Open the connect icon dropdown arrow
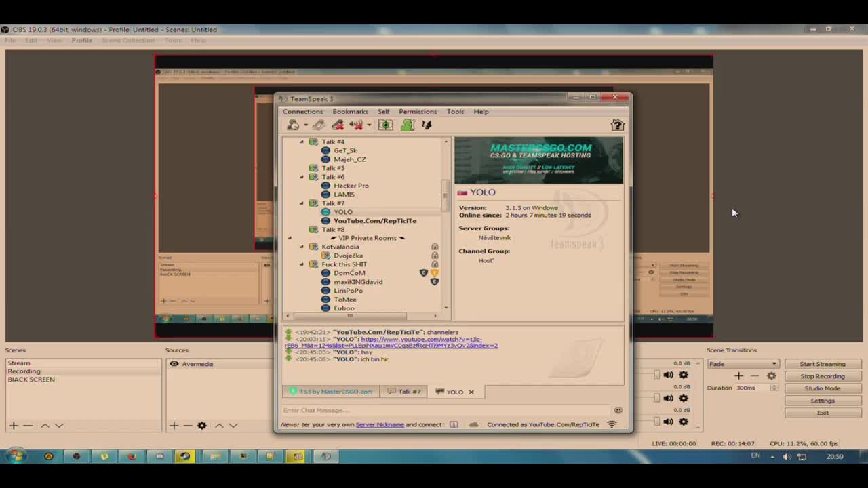868x488 pixels. pos(305,125)
